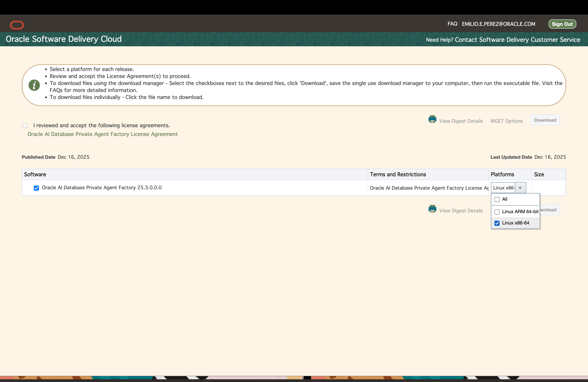Open the Platforms dropdown chevron
This screenshot has height=382, width=588.
(x=520, y=188)
